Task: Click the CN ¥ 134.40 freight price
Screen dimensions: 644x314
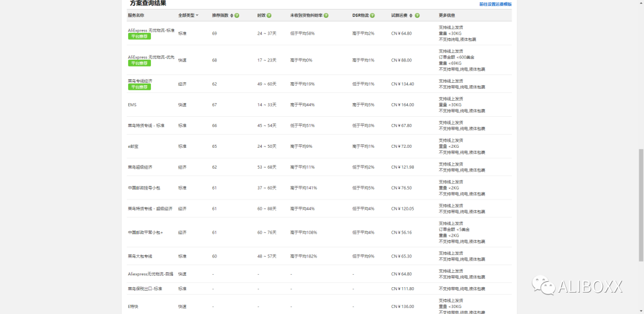Action: click(402, 84)
